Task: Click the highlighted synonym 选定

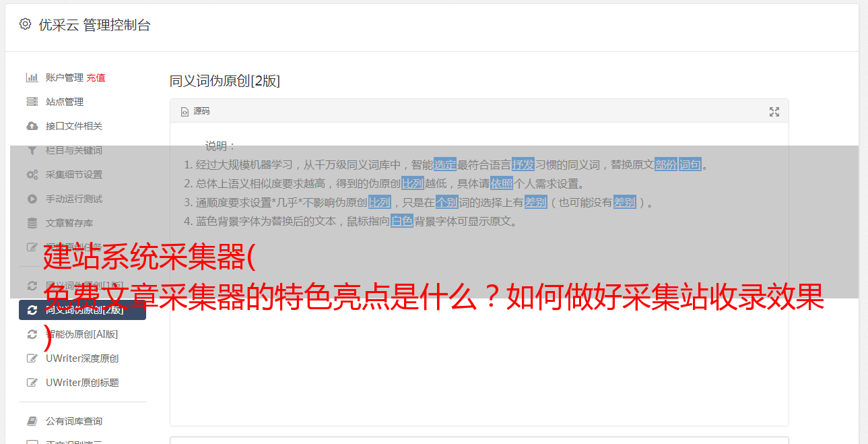Action: [445, 164]
